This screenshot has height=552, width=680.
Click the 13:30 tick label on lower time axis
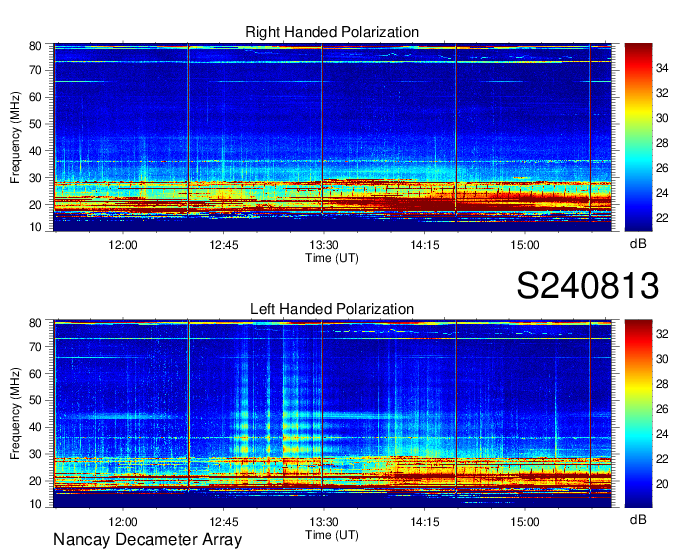pos(324,522)
